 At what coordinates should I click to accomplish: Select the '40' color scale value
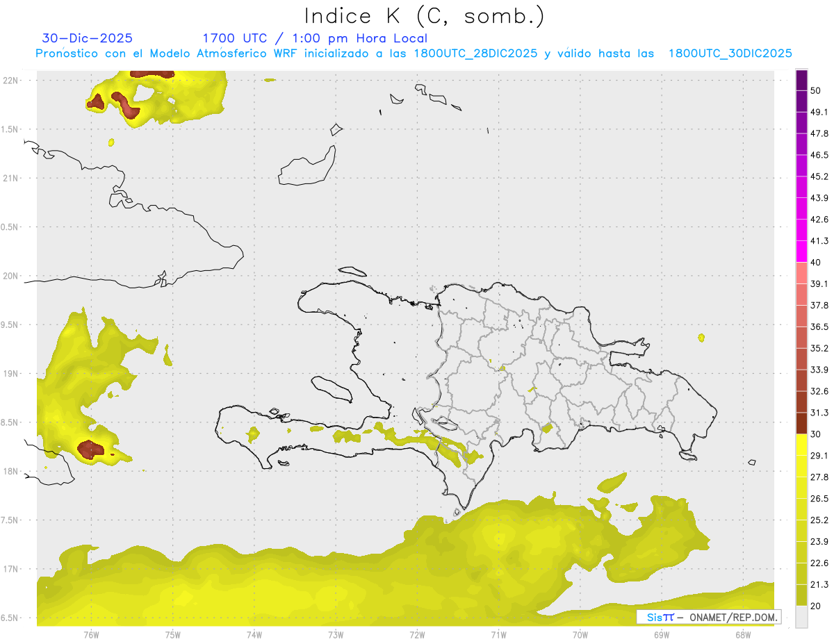click(x=816, y=263)
